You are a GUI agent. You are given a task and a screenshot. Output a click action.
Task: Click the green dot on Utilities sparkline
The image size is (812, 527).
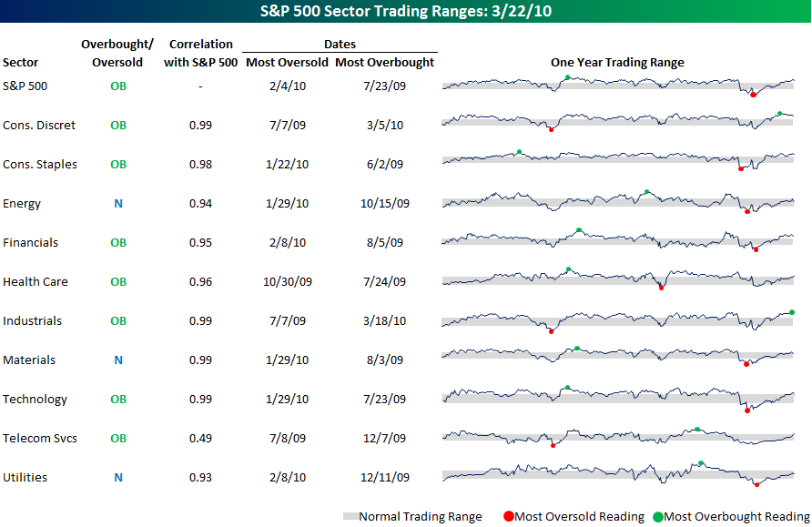click(x=701, y=463)
